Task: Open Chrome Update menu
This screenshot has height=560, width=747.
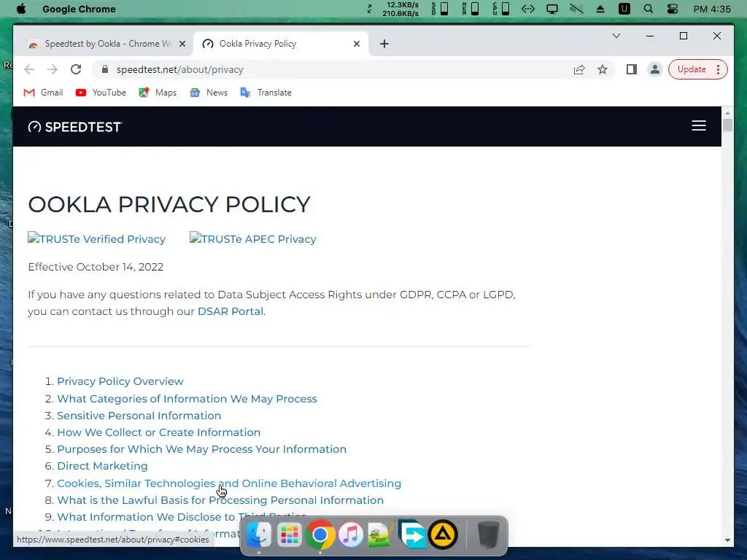Action: pyautogui.click(x=697, y=69)
